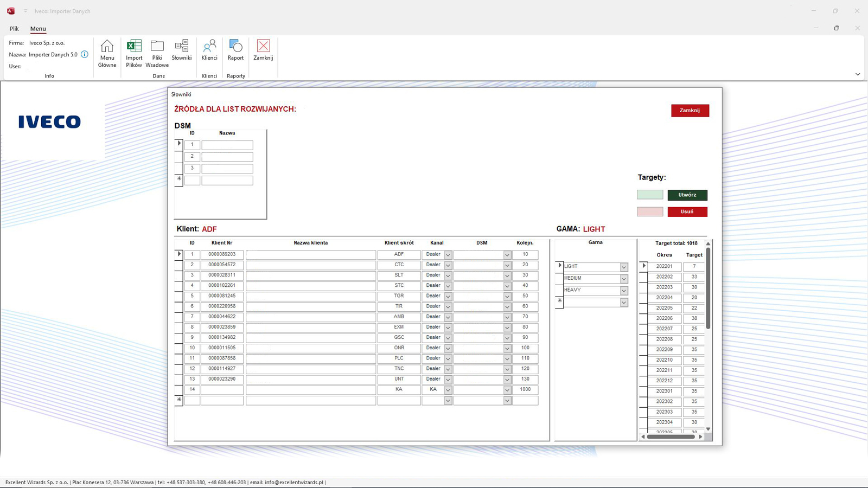Open the HEAVY Gama dropdown arrow
Viewport: 868px width, 488px height.
pyautogui.click(x=624, y=291)
